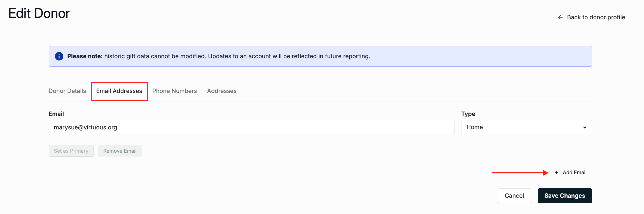The height and width of the screenshot is (214, 644).
Task: Go to the Addresses tab
Action: (222, 91)
